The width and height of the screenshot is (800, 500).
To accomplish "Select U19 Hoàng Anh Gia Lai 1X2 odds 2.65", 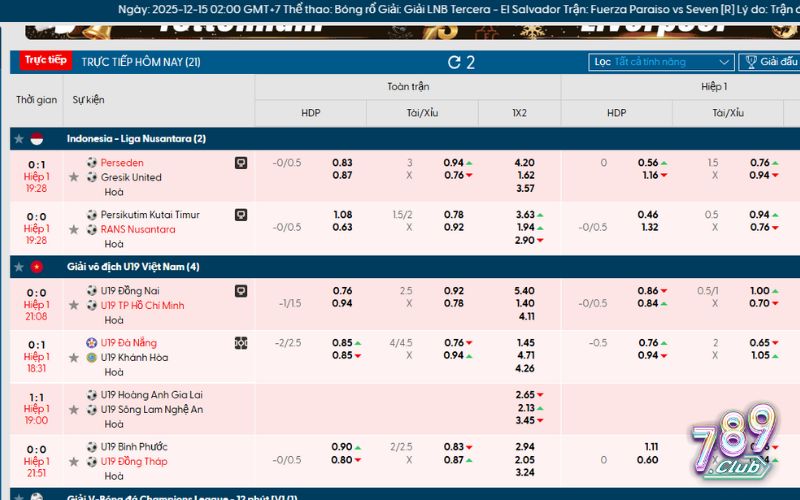I will (x=525, y=394).
